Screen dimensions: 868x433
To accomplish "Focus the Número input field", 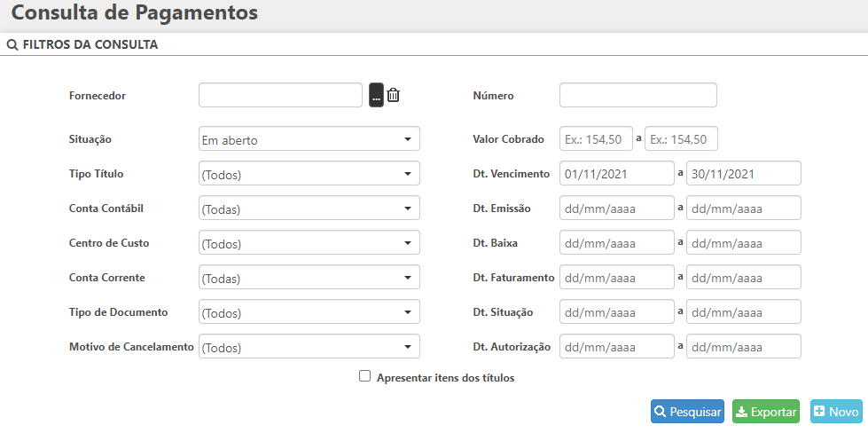I will tap(637, 95).
